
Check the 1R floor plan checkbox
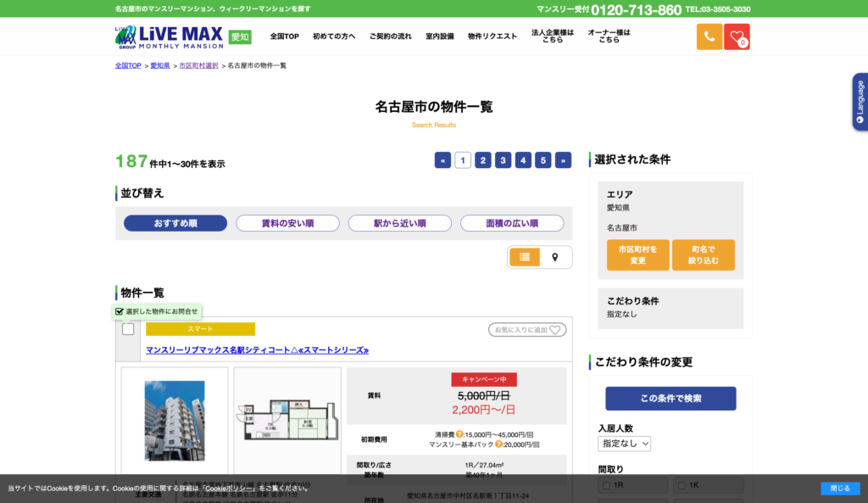[x=605, y=484]
